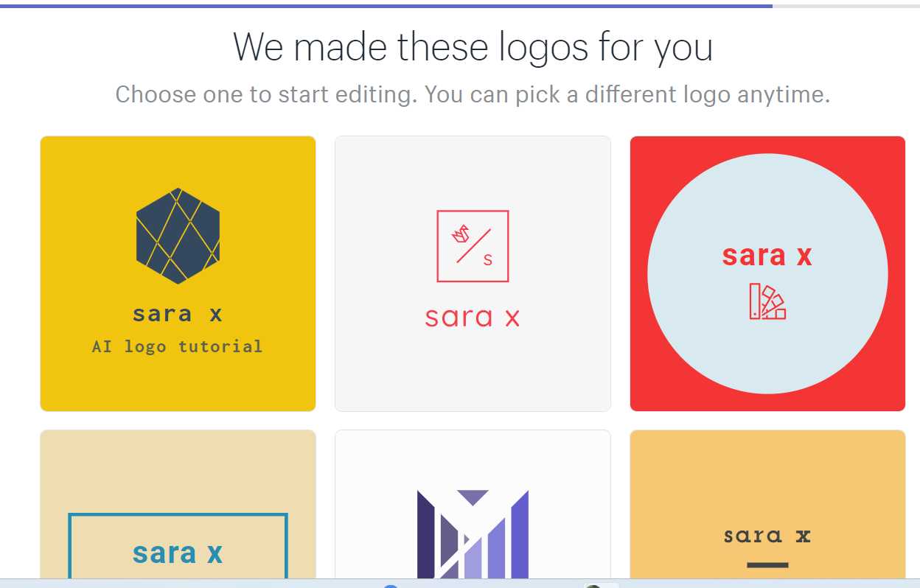The height and width of the screenshot is (588, 920).
Task: Click the purple striped M-shaped logo icon
Action: click(473, 533)
